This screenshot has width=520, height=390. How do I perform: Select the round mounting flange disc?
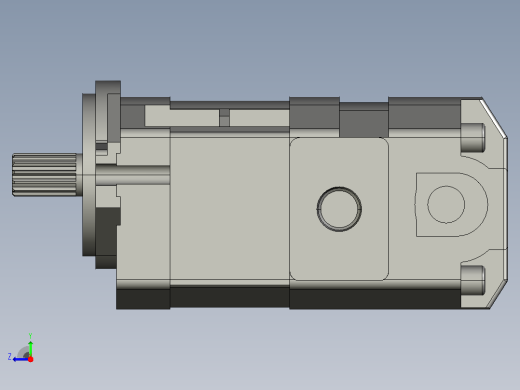[x=89, y=175]
